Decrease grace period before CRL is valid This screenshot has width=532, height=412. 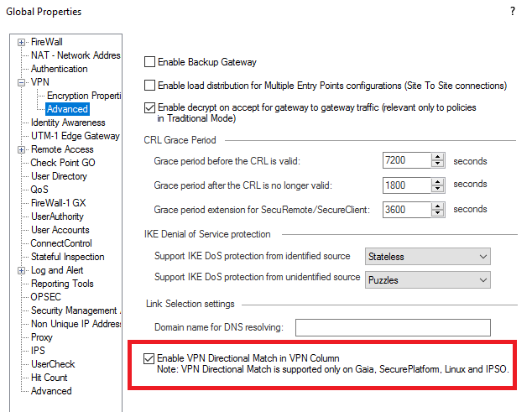(438, 164)
